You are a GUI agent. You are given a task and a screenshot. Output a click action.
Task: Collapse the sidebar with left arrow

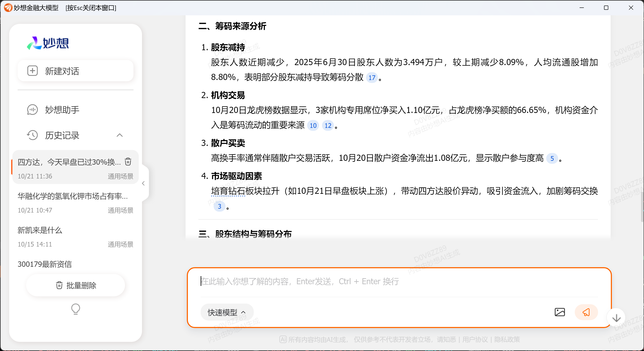coord(143,183)
